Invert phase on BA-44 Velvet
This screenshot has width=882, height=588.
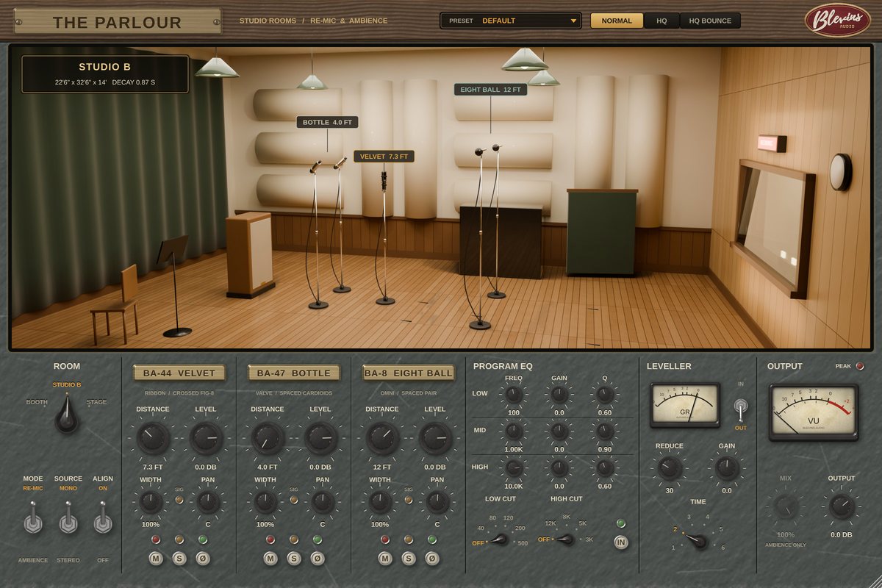coord(202,559)
